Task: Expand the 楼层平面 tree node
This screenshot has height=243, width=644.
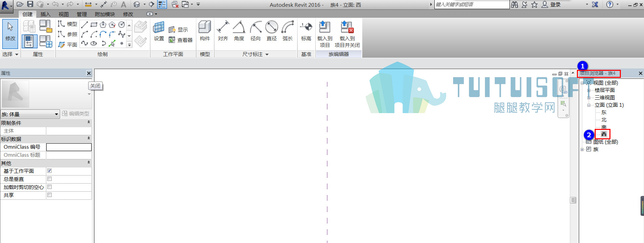Action: pyautogui.click(x=589, y=90)
